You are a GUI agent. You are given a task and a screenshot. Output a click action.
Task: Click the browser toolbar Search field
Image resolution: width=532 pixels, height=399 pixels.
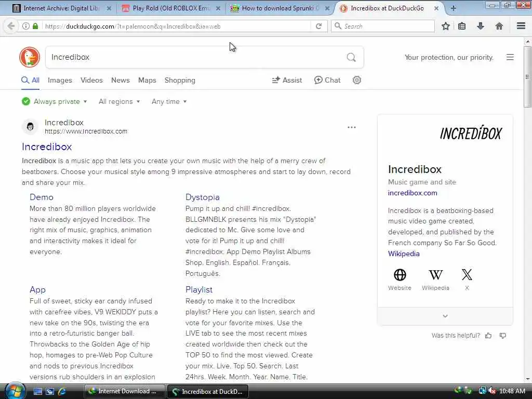point(383,26)
